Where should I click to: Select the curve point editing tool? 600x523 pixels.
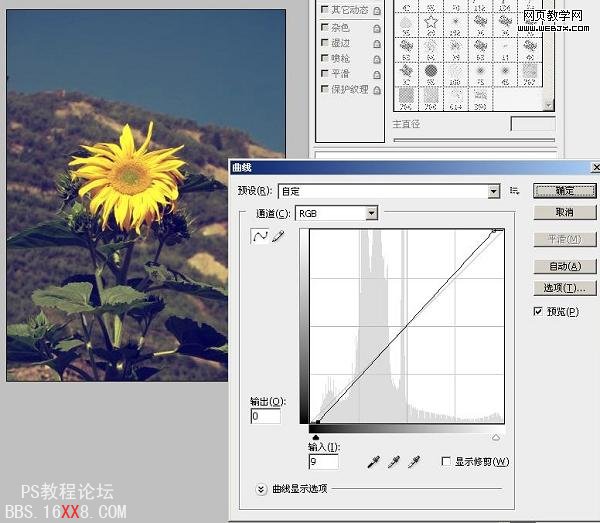point(262,236)
